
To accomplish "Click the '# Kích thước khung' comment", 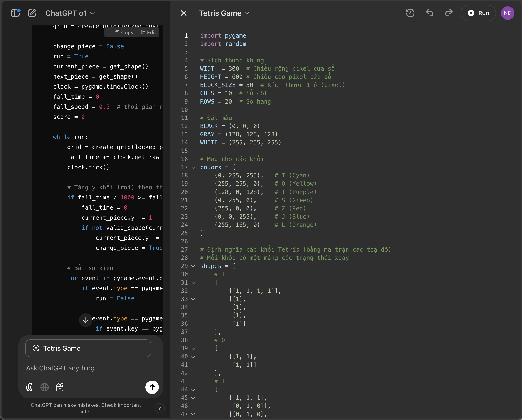I will pos(232,60).
